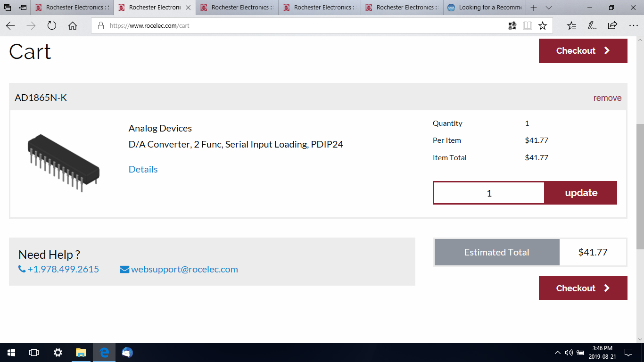The width and height of the screenshot is (644, 362).
Task: Open Settings gear on the taskbar
Action: tap(58, 353)
